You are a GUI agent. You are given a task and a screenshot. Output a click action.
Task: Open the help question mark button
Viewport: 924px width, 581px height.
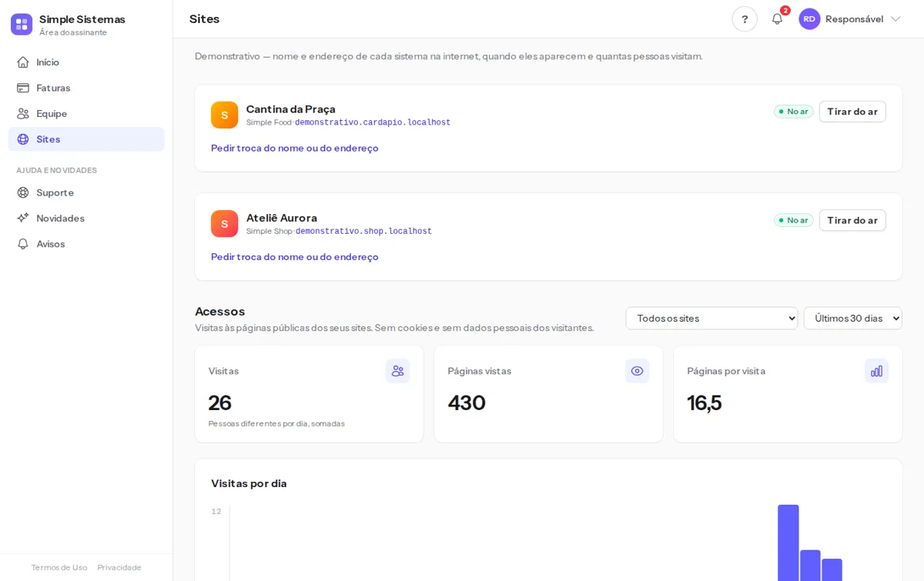point(745,19)
